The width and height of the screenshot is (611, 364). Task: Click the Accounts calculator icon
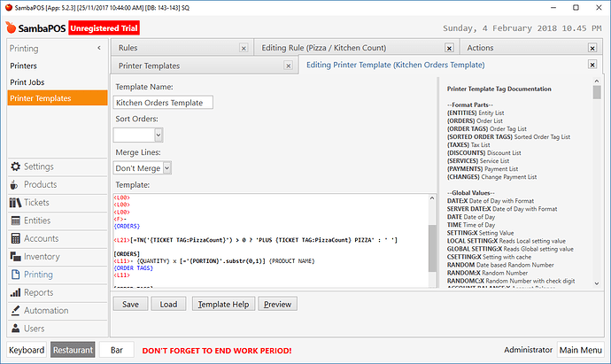[x=16, y=238]
